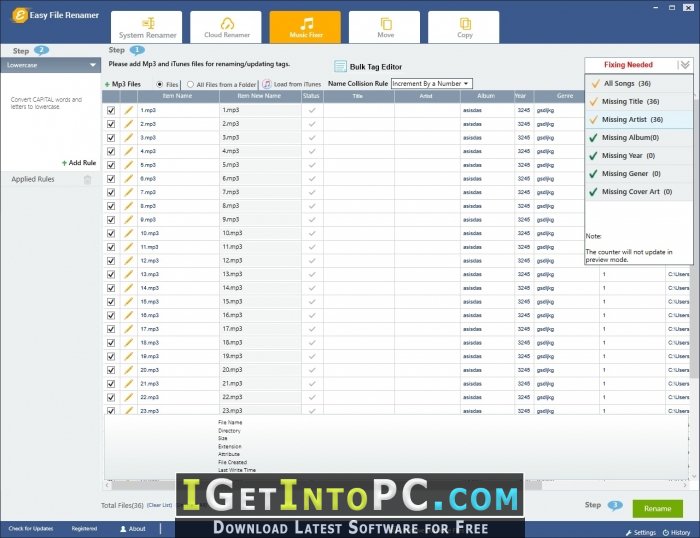Choose All Songs (36) filter
The image size is (700, 538).
point(638,83)
